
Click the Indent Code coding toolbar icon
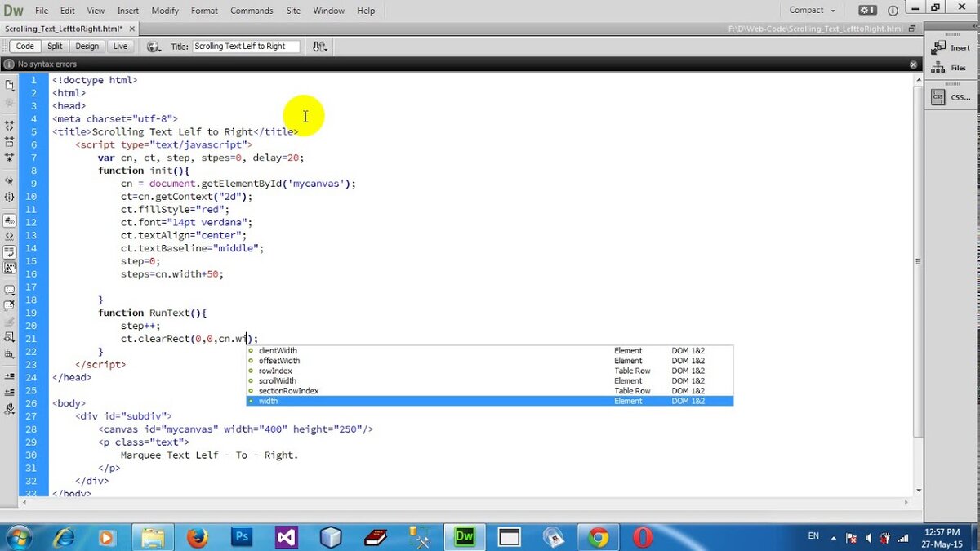[x=9, y=377]
